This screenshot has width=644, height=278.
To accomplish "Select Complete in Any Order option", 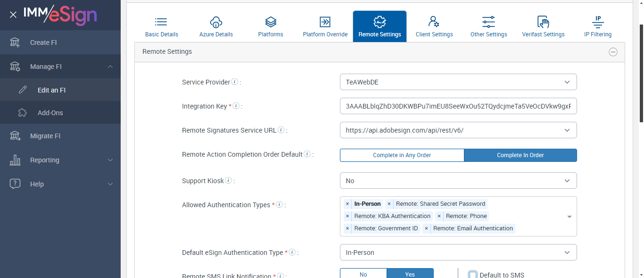I will tap(402, 155).
